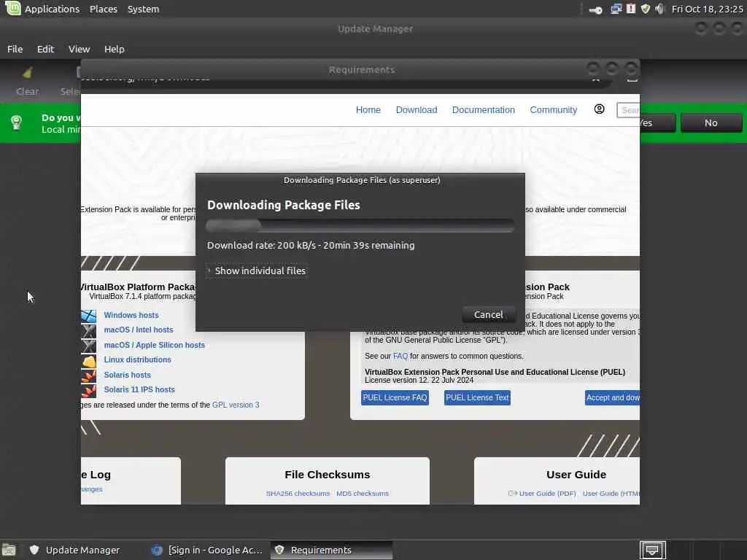This screenshot has width=747, height=560.
Task: Open the User Guide (HTML) link
Action: 611,494
